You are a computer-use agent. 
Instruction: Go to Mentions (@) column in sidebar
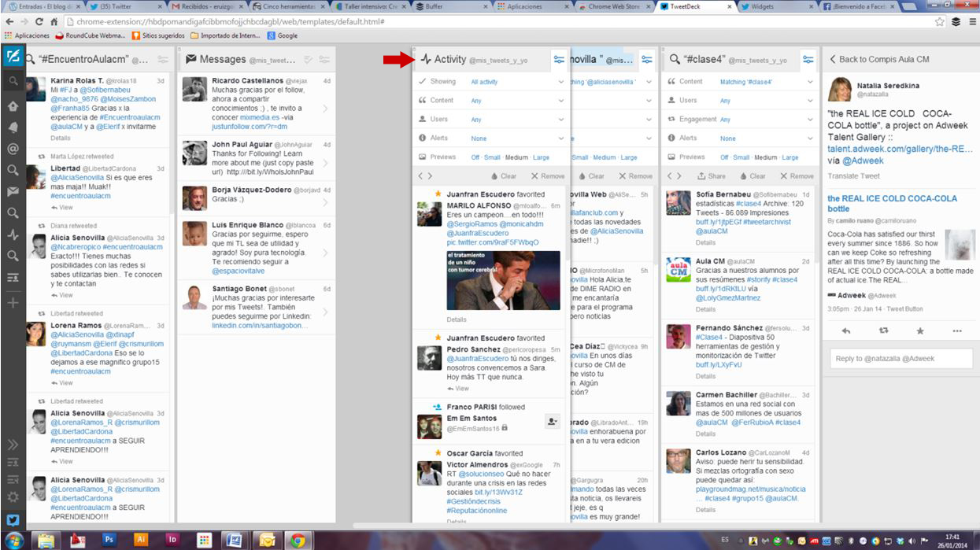13,148
